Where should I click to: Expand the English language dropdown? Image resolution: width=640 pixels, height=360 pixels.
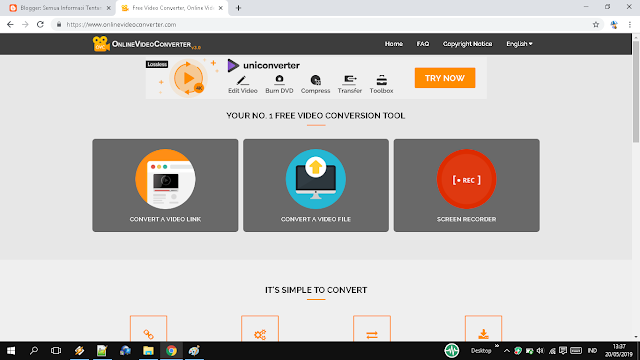pyautogui.click(x=519, y=44)
